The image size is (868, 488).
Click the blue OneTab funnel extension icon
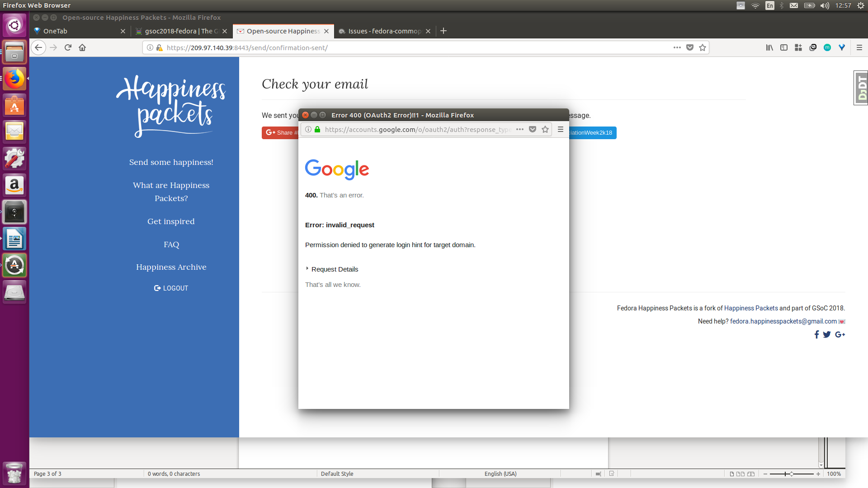[x=842, y=47]
